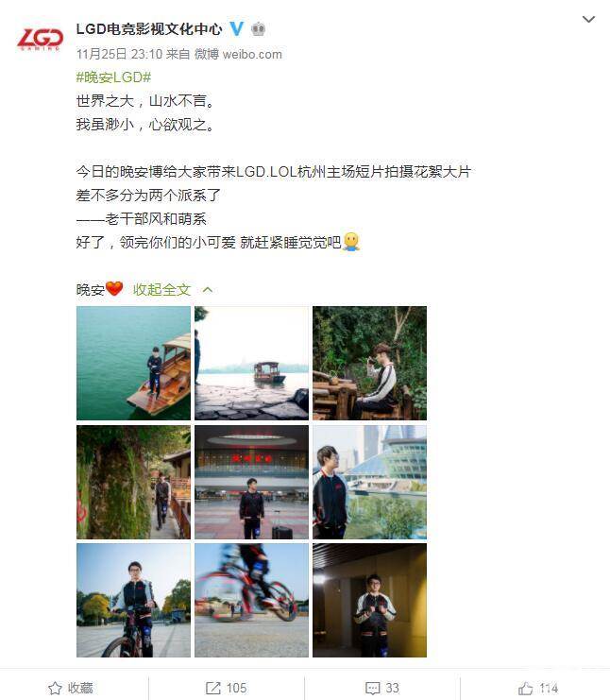This screenshot has height=700, width=610.
Task: Open photo of man at train station
Action: (251, 482)
